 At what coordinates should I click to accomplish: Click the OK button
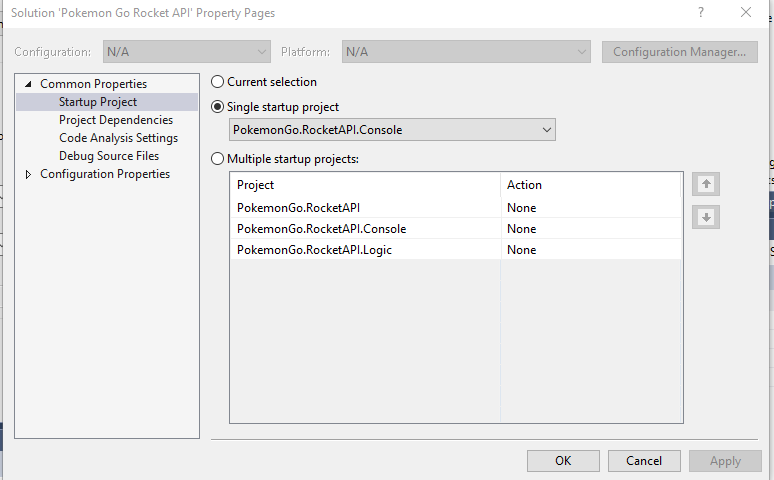(x=563, y=461)
